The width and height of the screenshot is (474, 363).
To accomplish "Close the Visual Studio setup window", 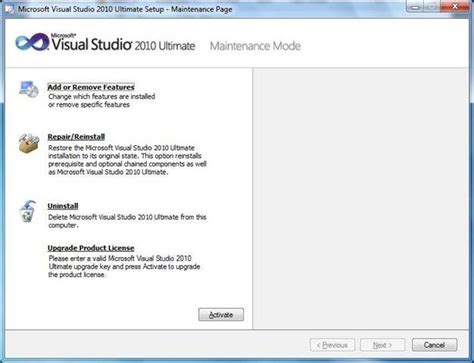I will [x=455, y=7].
